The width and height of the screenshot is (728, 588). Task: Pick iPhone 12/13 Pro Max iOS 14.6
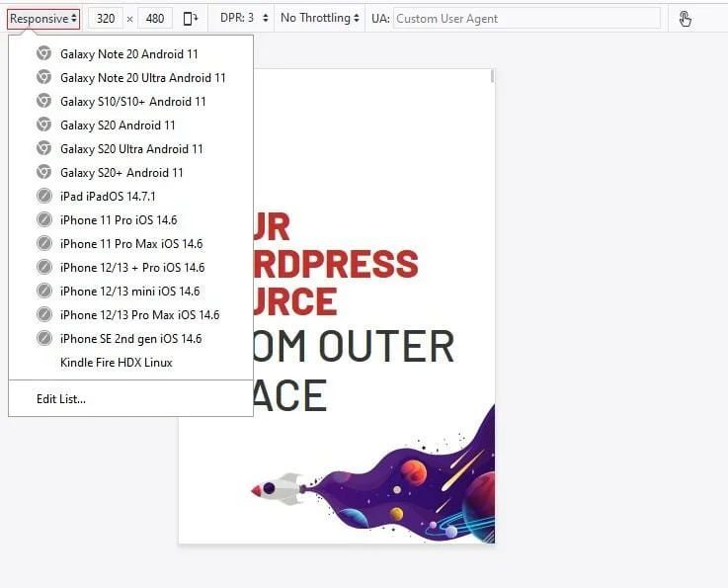[x=131, y=314]
